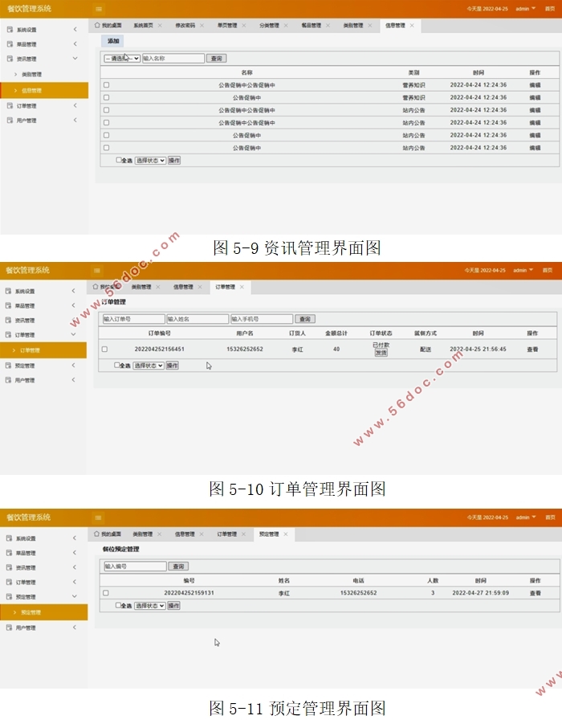Click the 发货 ship button in the order row
The height and width of the screenshot is (728, 562).
click(x=381, y=353)
